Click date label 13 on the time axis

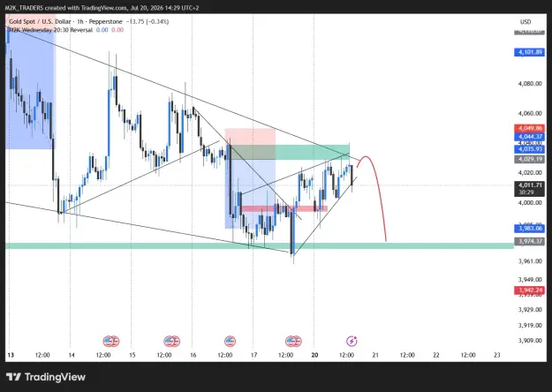pos(11,355)
